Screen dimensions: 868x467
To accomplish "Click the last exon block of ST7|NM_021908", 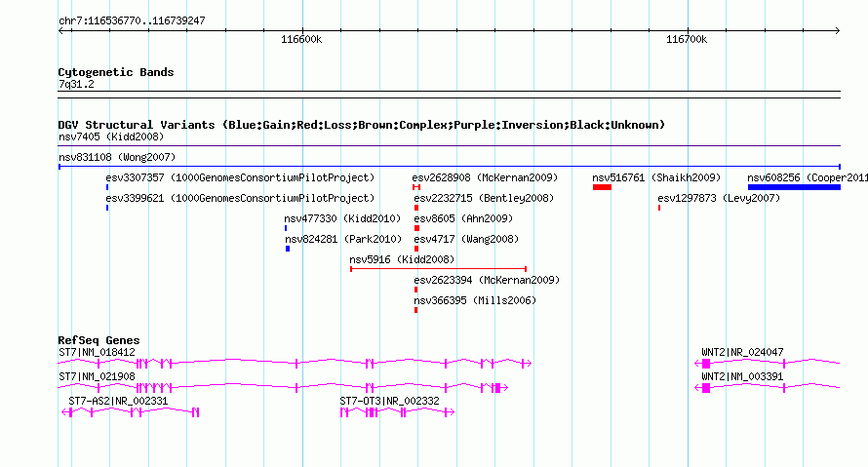I will [497, 388].
